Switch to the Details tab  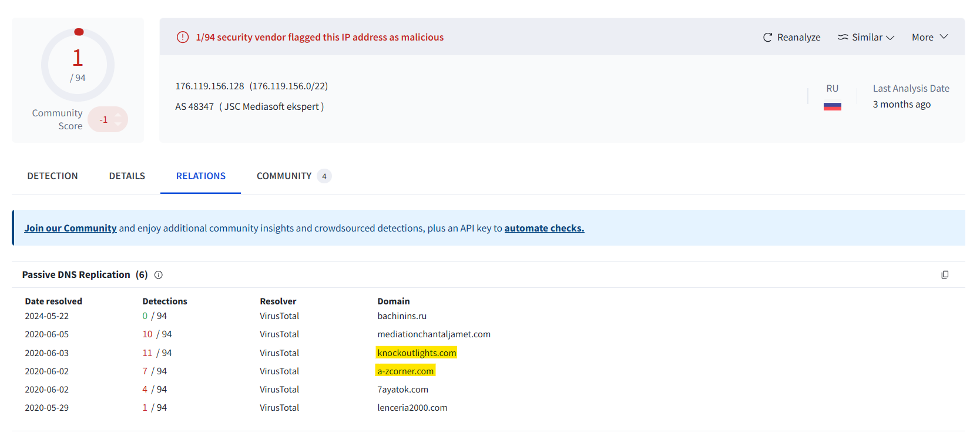pos(127,176)
